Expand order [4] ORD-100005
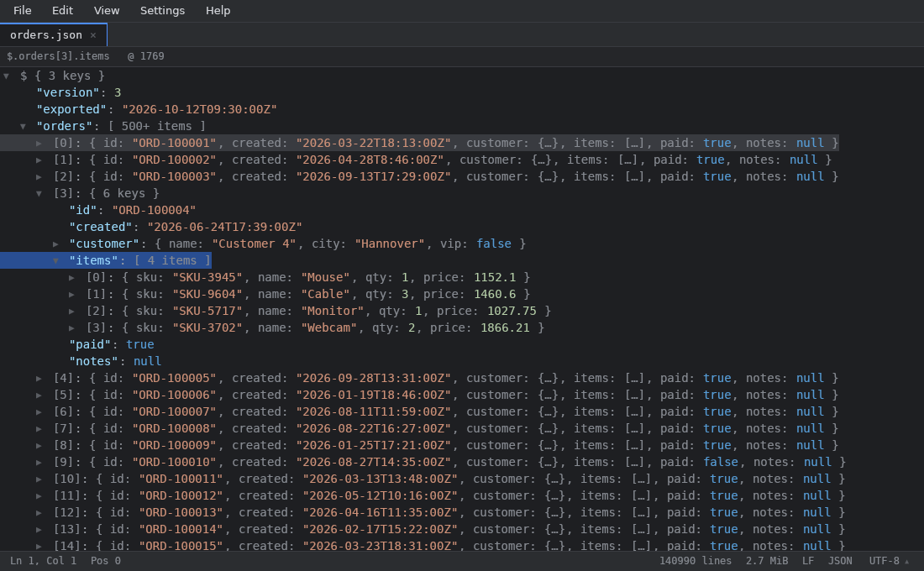The height and width of the screenshot is (571, 924). (x=39, y=379)
